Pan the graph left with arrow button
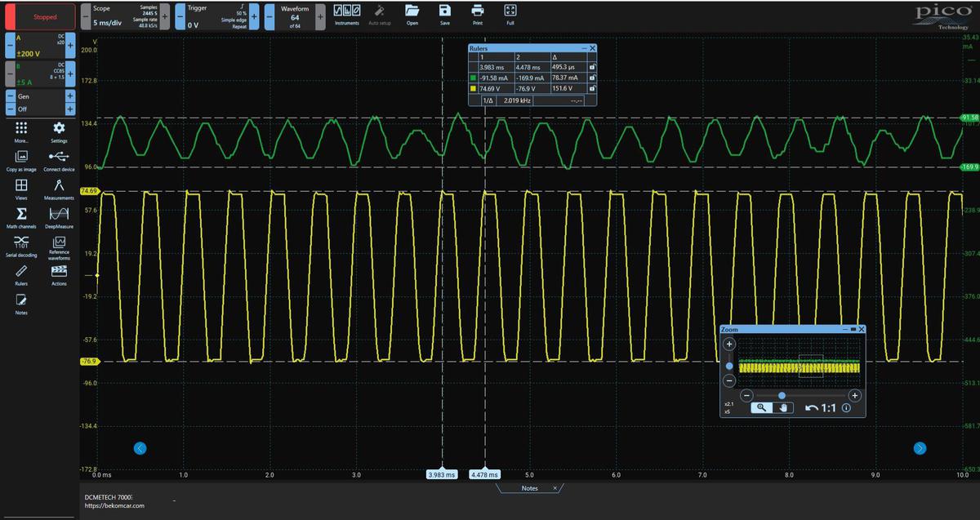 tap(140, 447)
